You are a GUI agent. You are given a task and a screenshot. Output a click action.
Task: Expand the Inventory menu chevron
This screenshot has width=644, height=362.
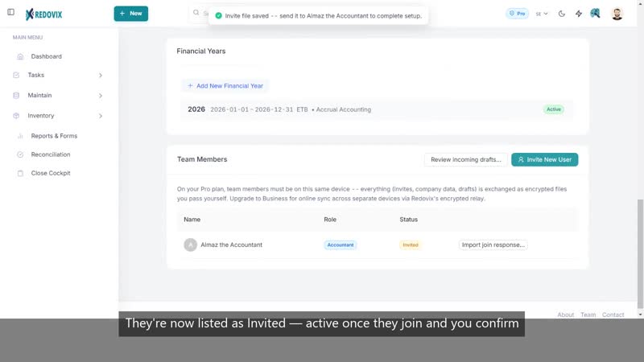pyautogui.click(x=100, y=116)
